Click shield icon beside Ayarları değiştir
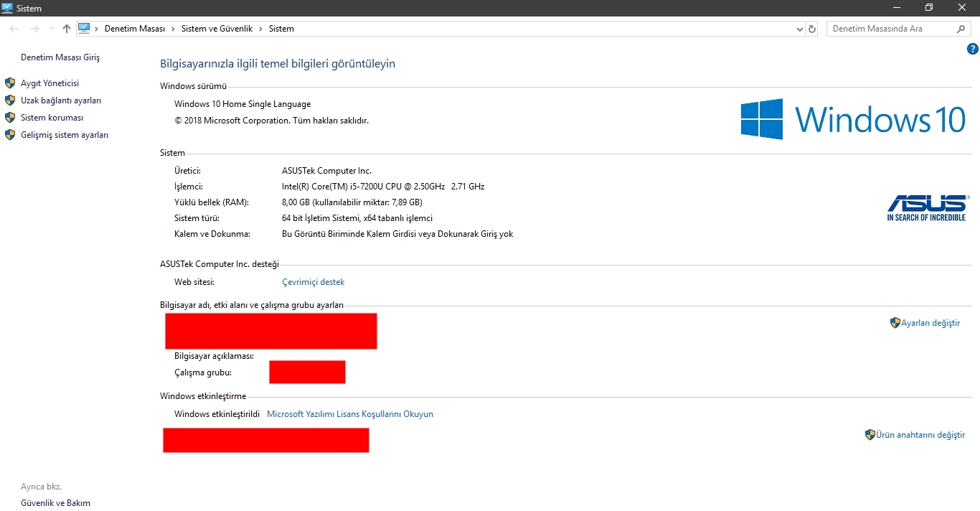Screen dimensions: 980x511 (895, 323)
